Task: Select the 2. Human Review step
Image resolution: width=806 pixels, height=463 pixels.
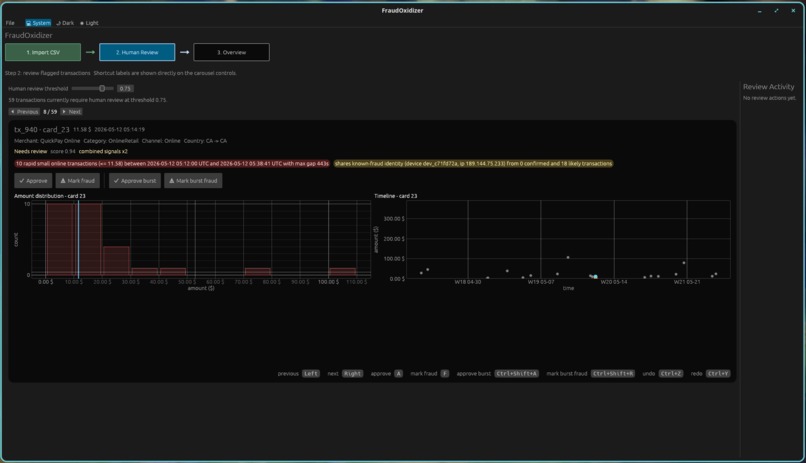Action: point(137,52)
